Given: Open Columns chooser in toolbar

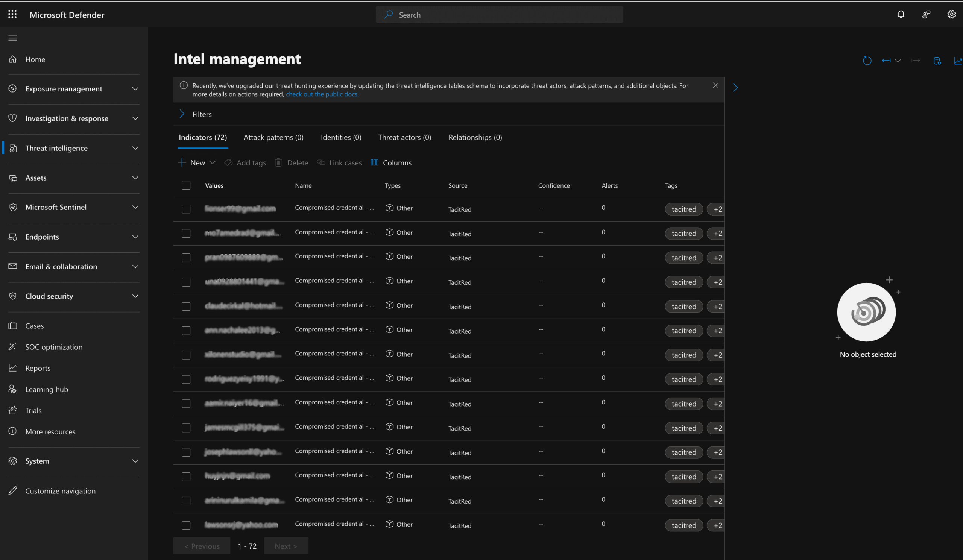Looking at the screenshot, I should 391,163.
